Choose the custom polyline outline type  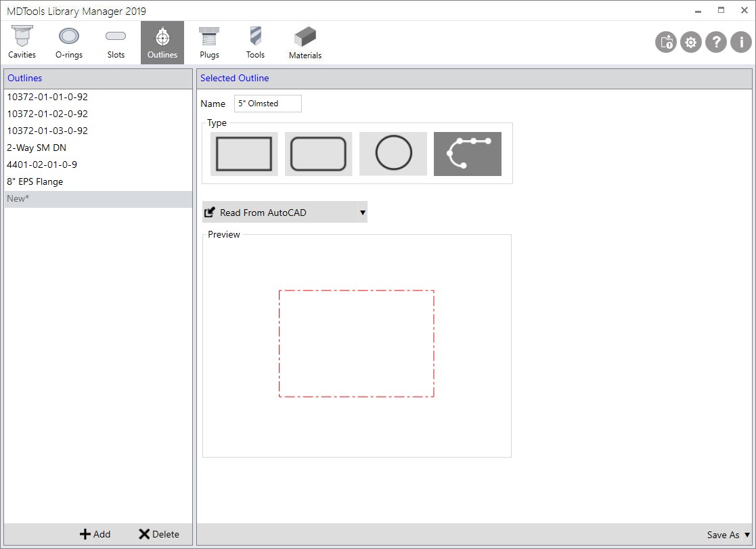click(468, 154)
